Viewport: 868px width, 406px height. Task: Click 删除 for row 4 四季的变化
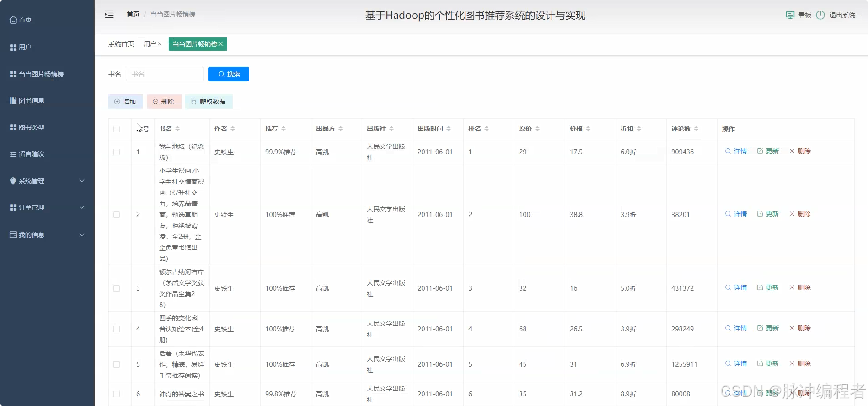(800, 328)
